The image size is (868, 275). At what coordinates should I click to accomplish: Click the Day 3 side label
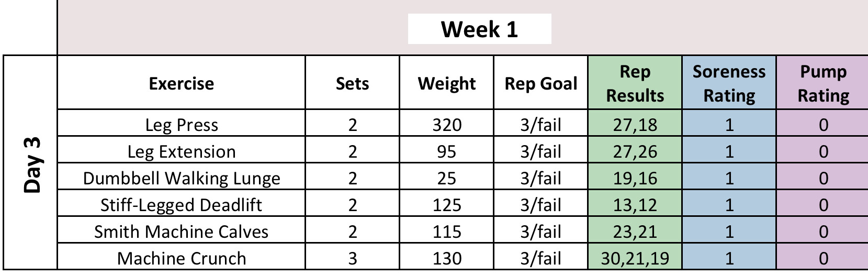[x=32, y=165]
